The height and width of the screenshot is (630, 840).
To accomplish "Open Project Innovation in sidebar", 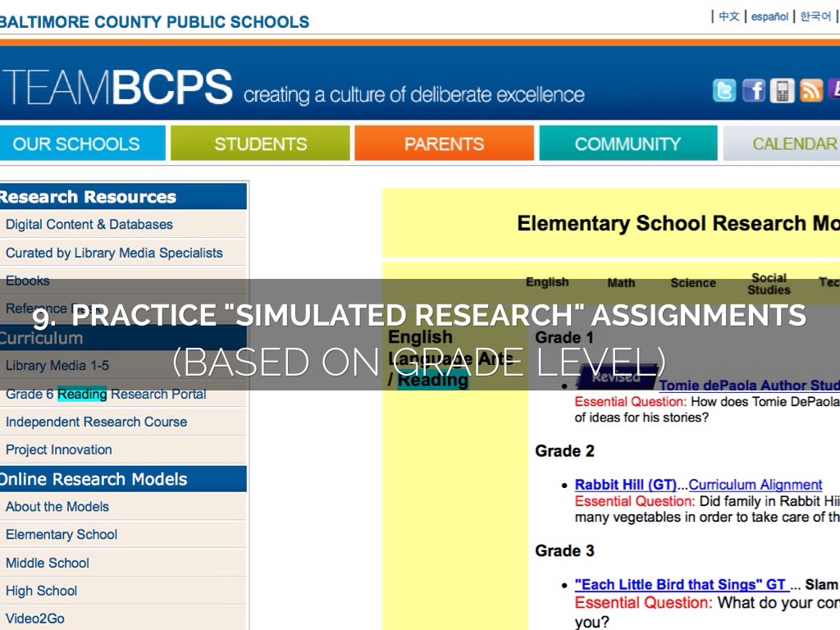I will coord(59,450).
